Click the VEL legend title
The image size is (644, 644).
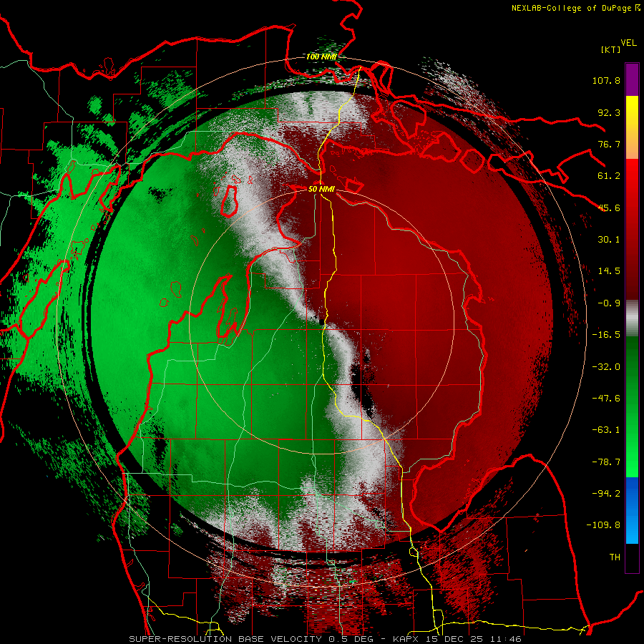[628, 43]
